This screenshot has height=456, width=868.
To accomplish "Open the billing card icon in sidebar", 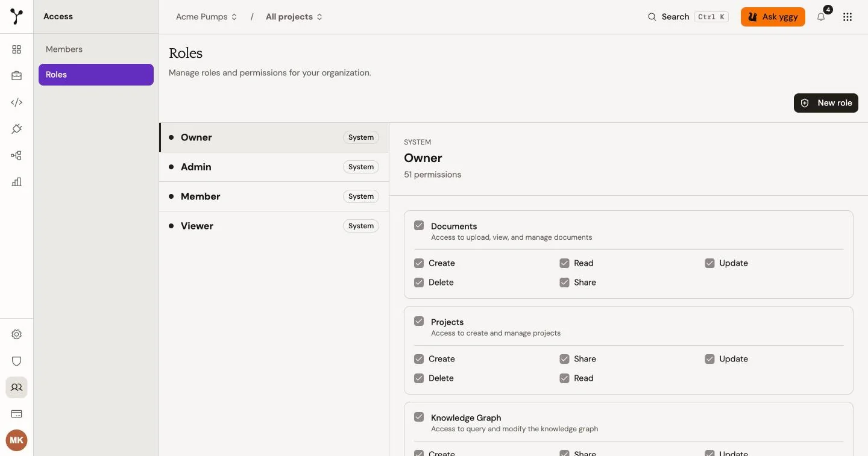I will point(17,414).
